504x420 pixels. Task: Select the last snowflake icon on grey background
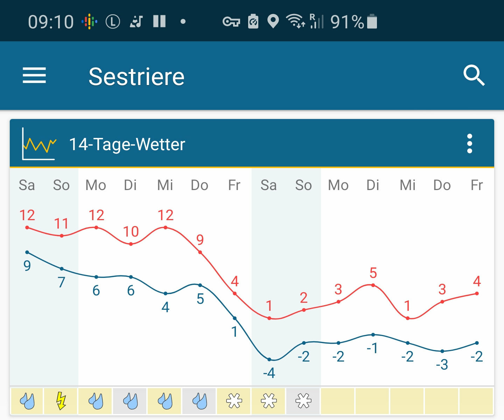tap(303, 401)
